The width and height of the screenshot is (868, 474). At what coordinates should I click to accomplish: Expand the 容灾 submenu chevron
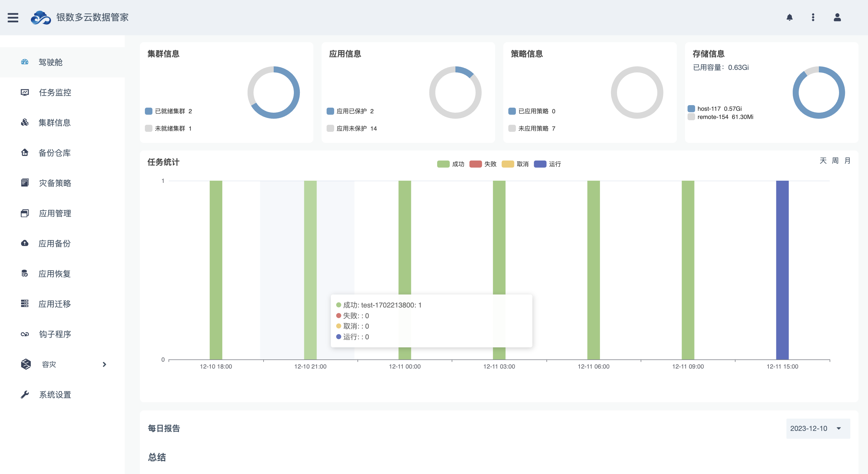click(x=105, y=364)
